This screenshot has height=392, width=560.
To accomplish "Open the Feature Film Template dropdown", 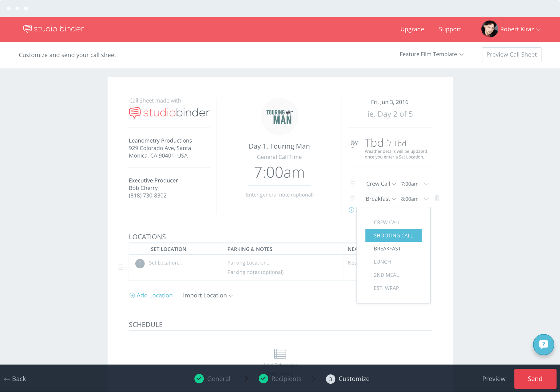I will [x=431, y=54].
